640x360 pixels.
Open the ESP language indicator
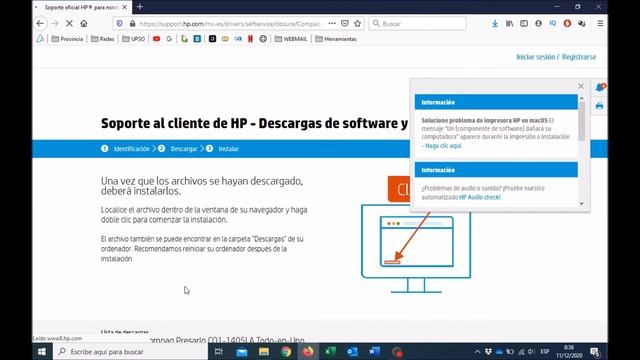pyautogui.click(x=544, y=351)
